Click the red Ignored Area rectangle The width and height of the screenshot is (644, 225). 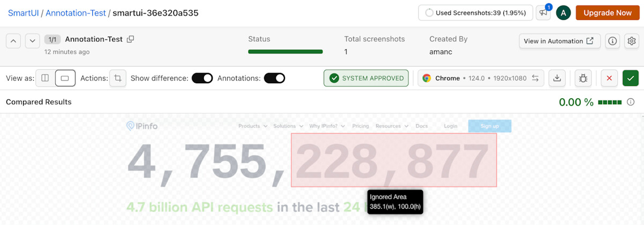click(x=394, y=160)
